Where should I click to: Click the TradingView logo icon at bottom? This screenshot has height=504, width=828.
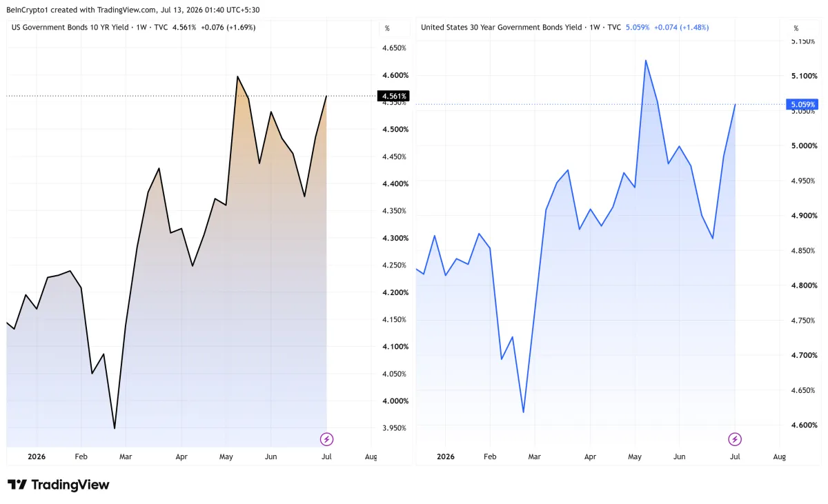17,485
